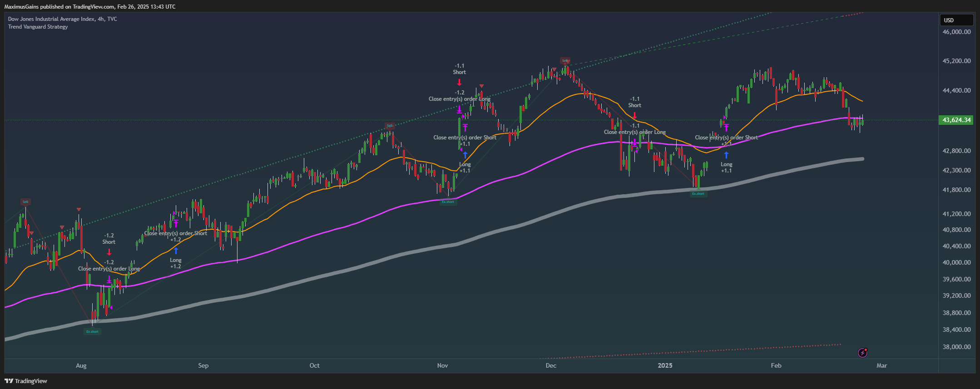Click the purple lightning bolt icon

tap(862, 353)
